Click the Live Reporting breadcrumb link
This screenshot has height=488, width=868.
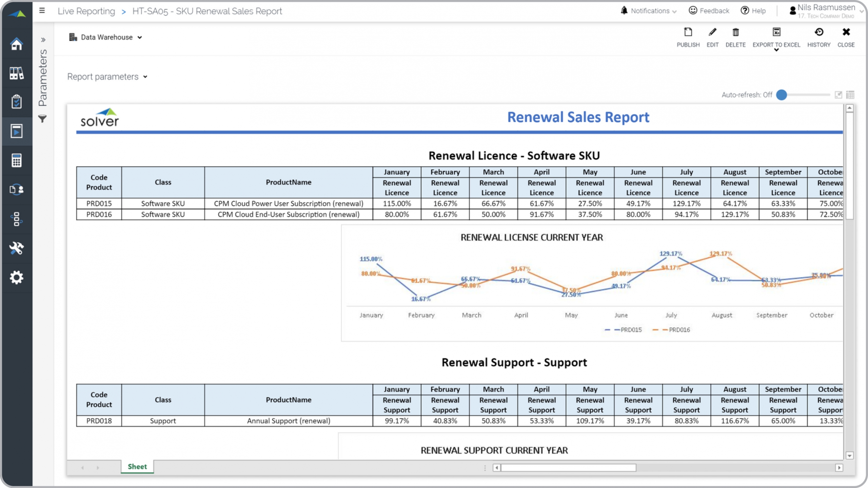point(86,11)
